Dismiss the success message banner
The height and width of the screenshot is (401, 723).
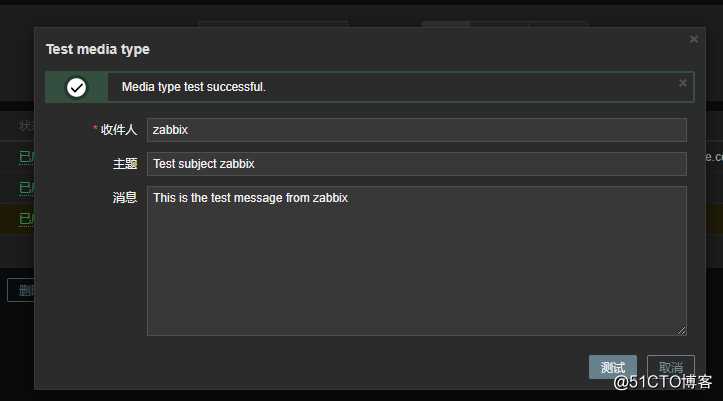(x=682, y=83)
